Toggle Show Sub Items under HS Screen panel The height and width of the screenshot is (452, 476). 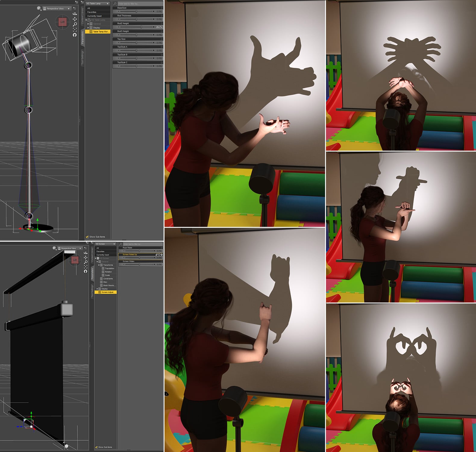point(96,447)
